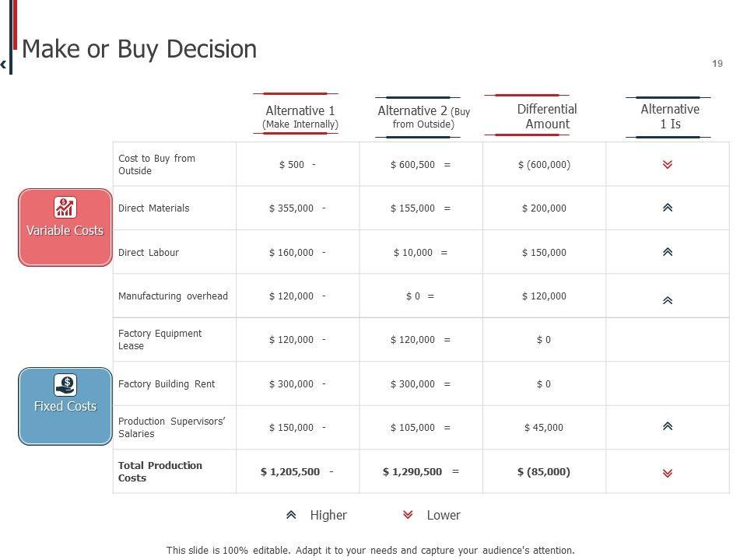Click the Higher legend chevron icon
The image size is (747, 560).
click(x=291, y=515)
